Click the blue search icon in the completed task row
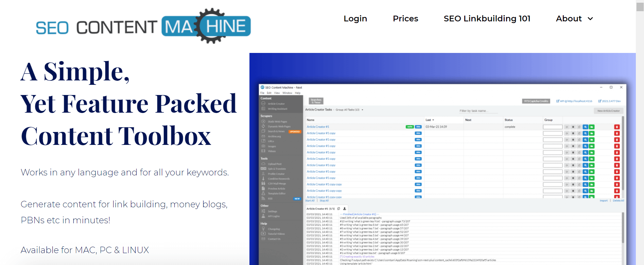644x265 pixels. click(x=585, y=127)
